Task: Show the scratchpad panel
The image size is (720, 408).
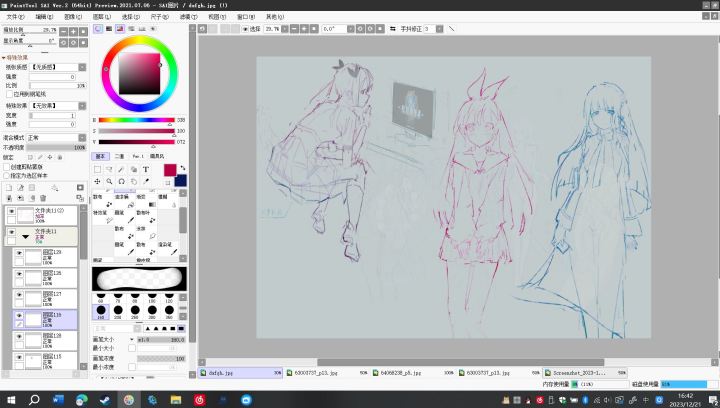Action: click(153, 28)
